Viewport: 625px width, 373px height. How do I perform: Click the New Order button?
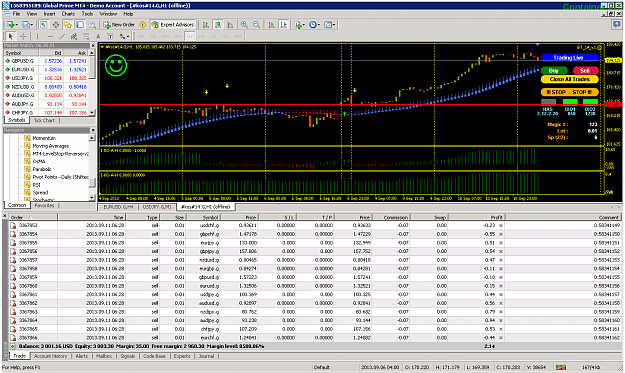click(120, 25)
